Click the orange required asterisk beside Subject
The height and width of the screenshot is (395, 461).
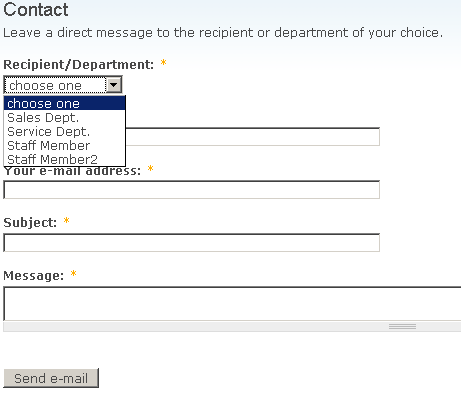click(x=67, y=220)
